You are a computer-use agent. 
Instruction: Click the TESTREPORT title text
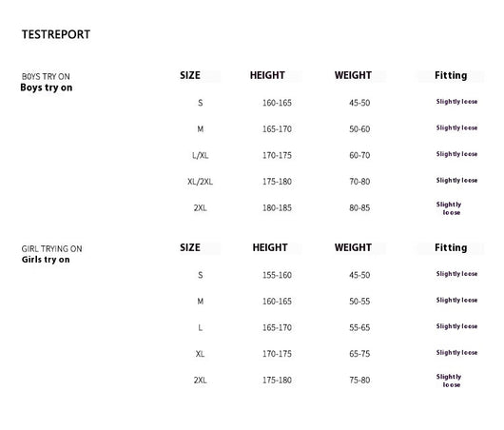[56, 34]
